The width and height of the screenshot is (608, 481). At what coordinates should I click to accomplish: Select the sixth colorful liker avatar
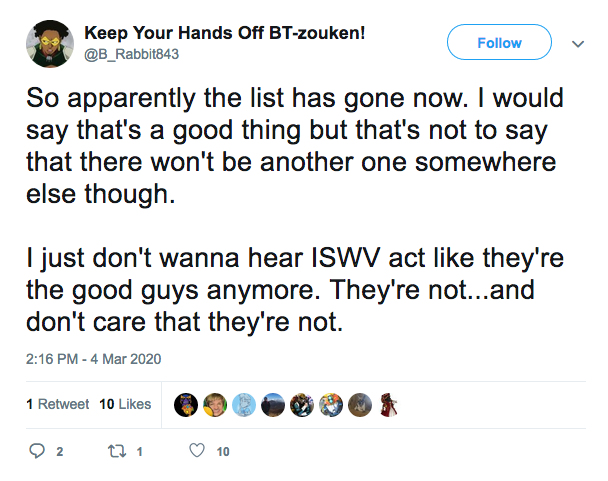[x=331, y=405]
